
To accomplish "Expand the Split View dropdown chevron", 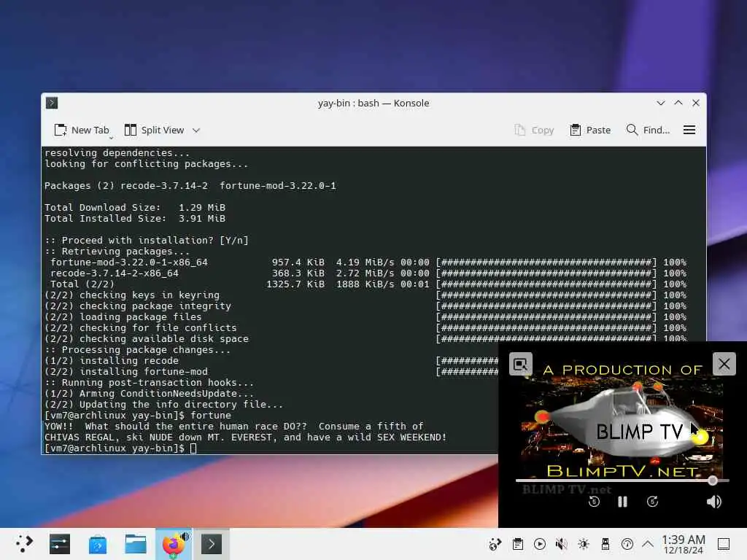I will click(x=196, y=130).
